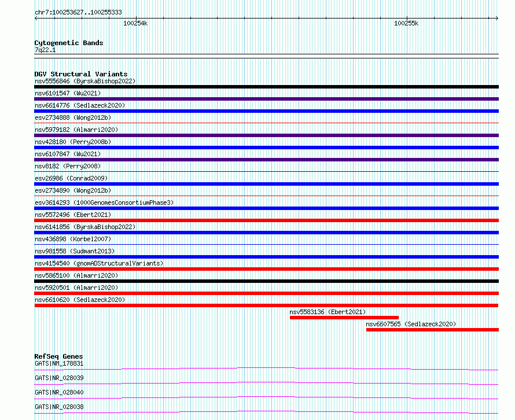Open variant nsv6614776 (Sedlazeck2020)

tap(80, 105)
